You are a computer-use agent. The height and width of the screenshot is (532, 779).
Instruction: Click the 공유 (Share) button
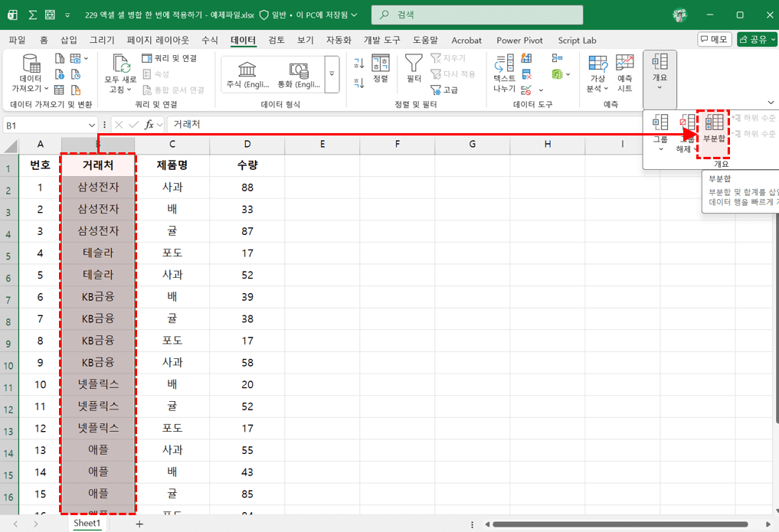click(757, 39)
